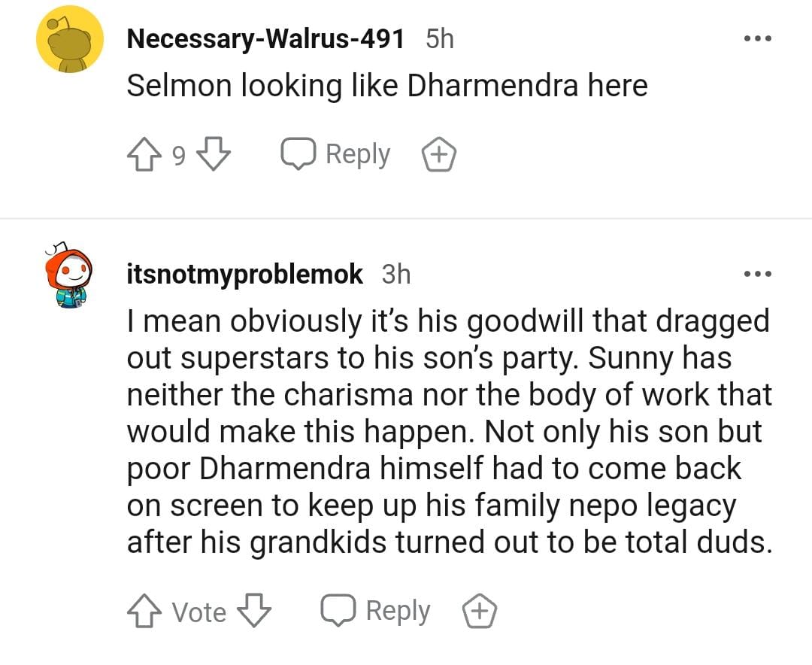Open options menu for Necessary-Walrus-491's comment

point(757,40)
